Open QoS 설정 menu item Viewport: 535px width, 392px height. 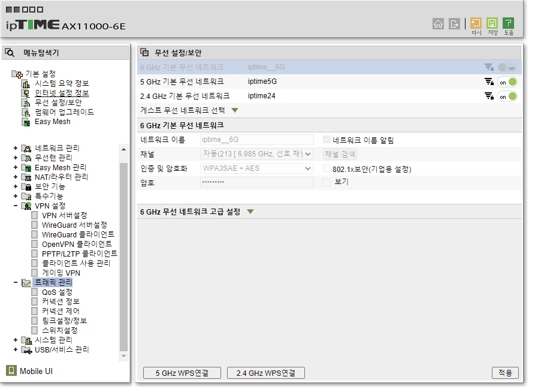57,293
